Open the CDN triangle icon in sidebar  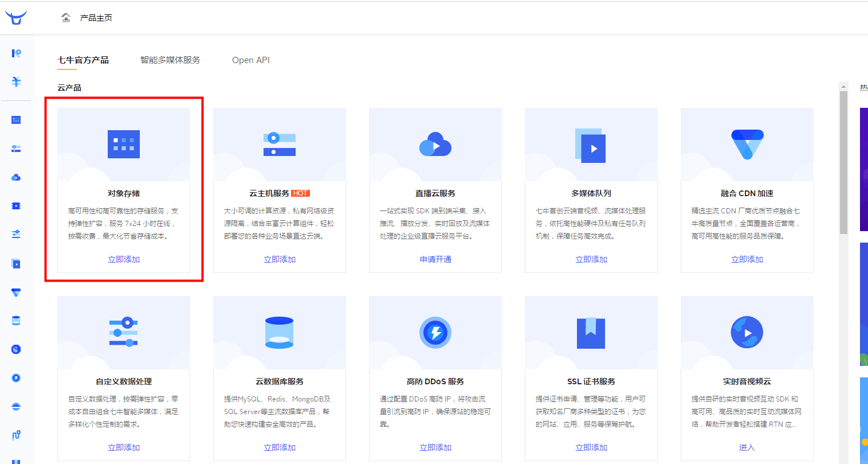coord(16,292)
